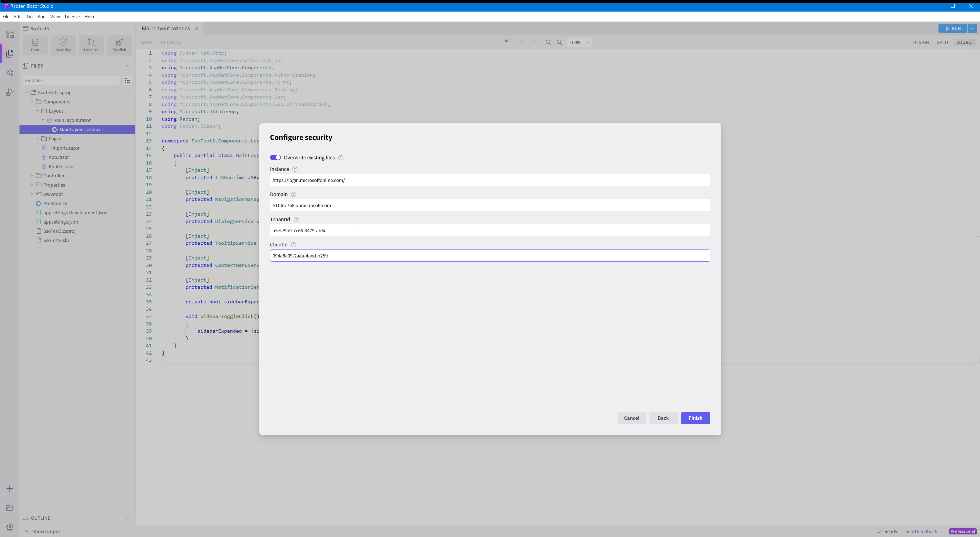Image resolution: width=980 pixels, height=537 pixels.
Task: Click the TenantId input field
Action: (490, 231)
